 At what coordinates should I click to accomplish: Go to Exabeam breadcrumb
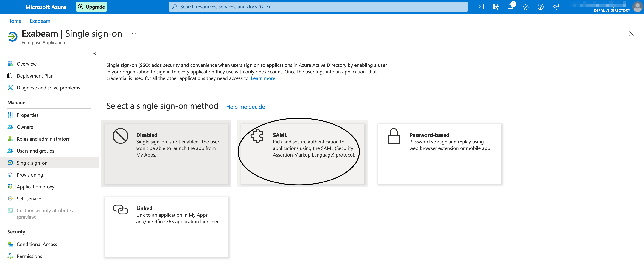click(x=40, y=21)
